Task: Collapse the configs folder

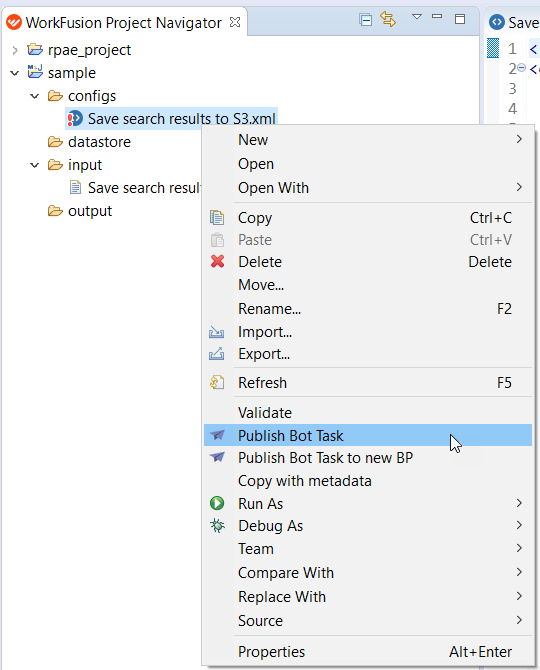Action: coord(35,96)
